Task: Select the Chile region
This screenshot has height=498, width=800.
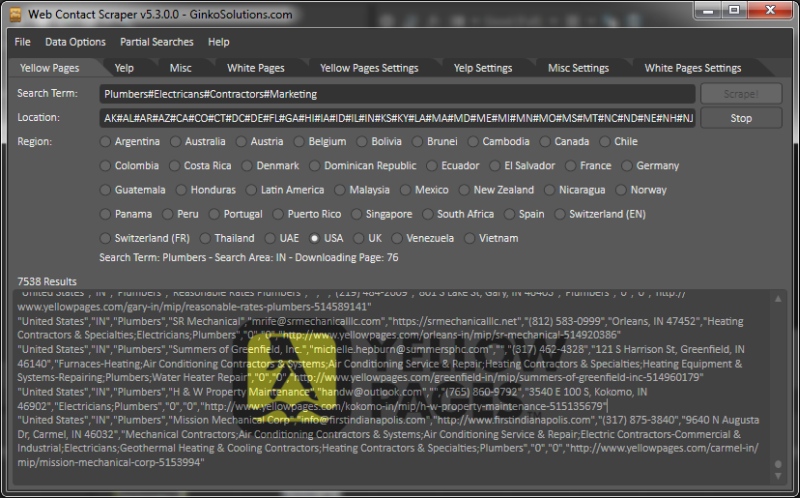Action: [x=619, y=141]
